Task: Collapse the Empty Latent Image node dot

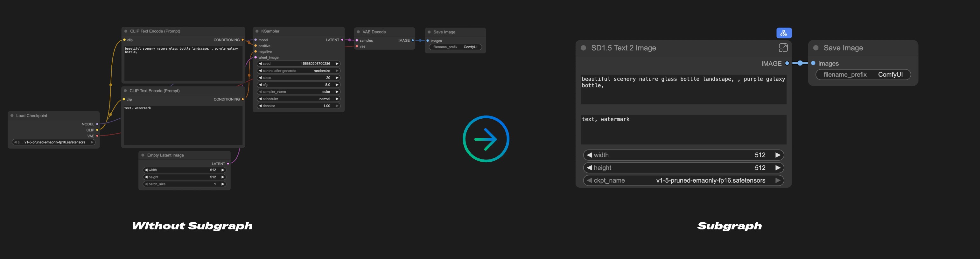Action: pos(143,155)
